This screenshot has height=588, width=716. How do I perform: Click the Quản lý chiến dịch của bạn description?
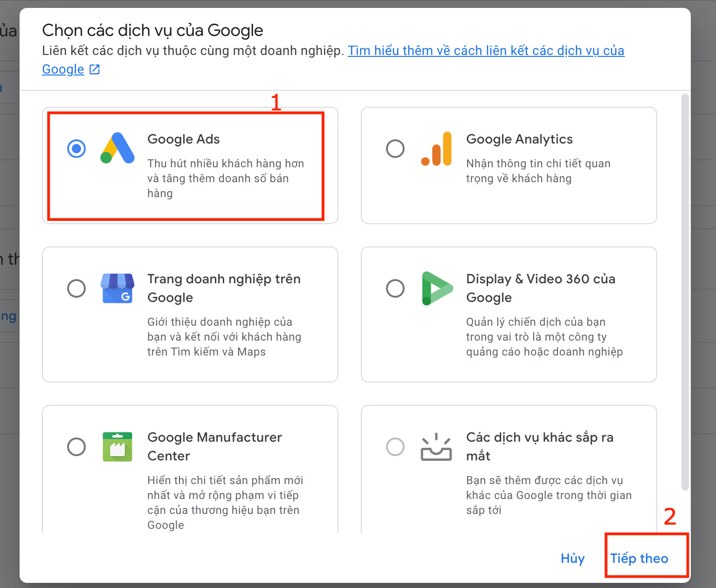[x=544, y=337]
